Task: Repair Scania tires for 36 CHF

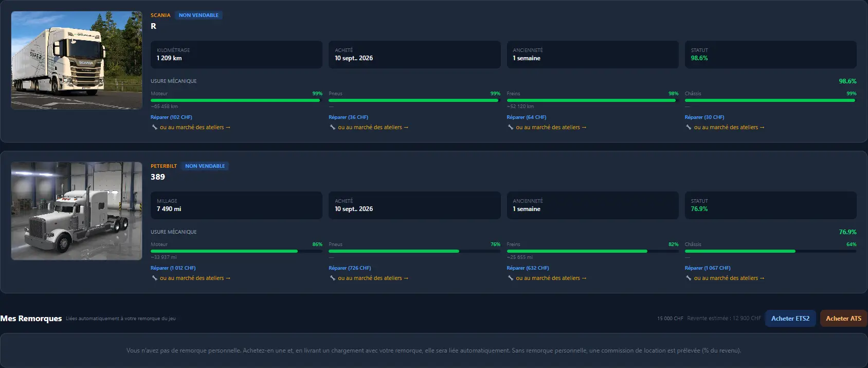Action: coord(348,117)
